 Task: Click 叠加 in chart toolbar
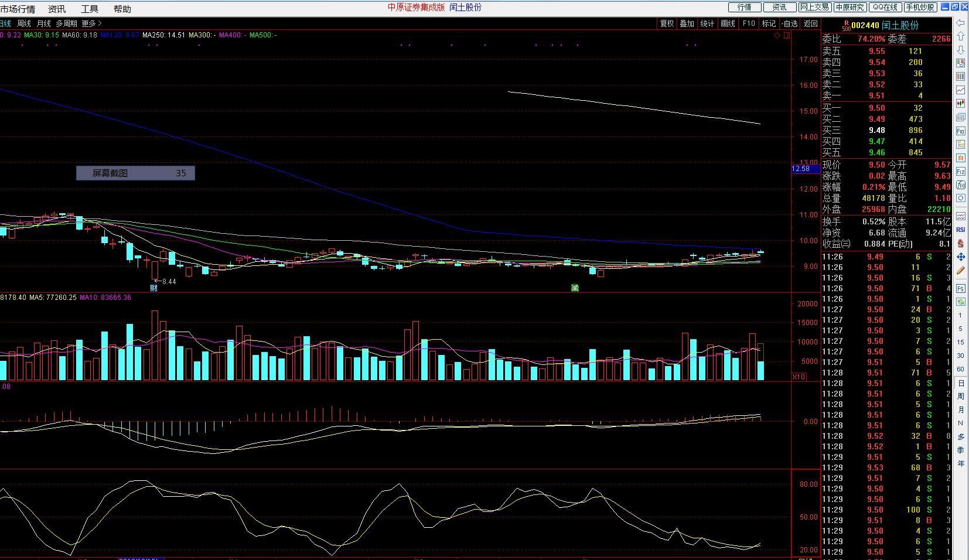click(x=687, y=23)
